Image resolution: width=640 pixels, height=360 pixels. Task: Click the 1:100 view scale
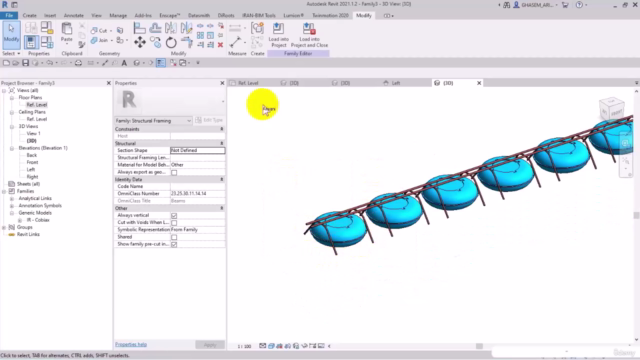(x=244, y=346)
